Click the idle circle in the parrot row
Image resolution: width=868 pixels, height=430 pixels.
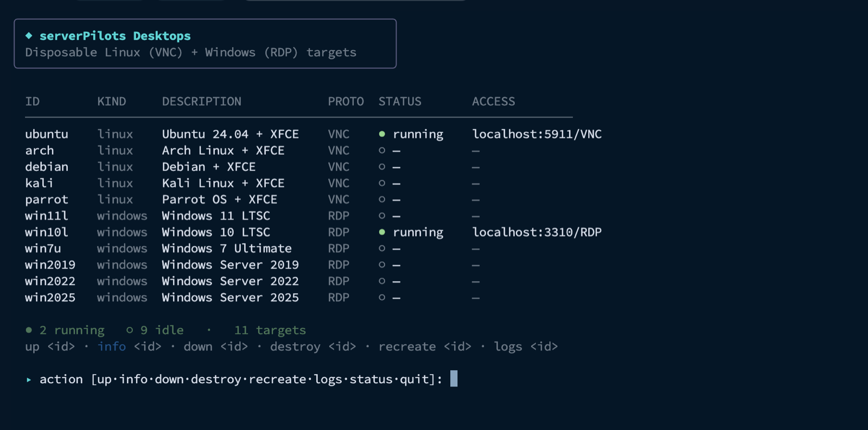point(382,199)
